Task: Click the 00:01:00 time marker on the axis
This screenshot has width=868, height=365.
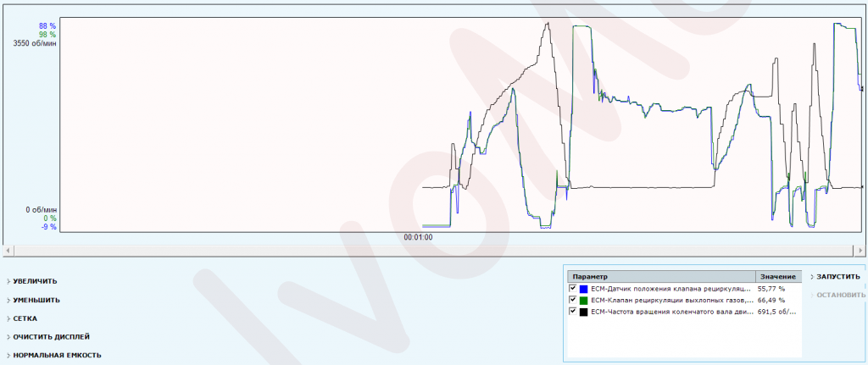Action: coord(418,238)
